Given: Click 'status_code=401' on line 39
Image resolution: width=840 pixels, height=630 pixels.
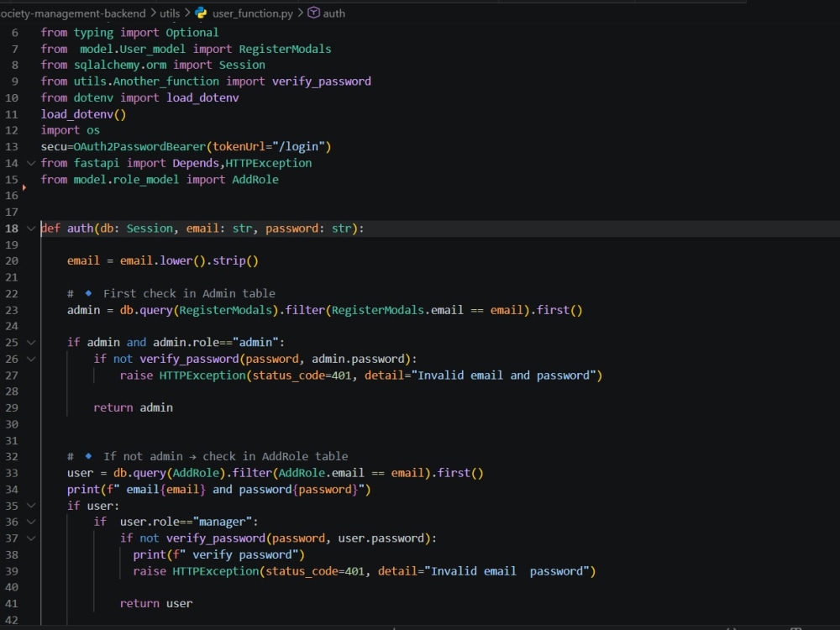Looking at the screenshot, I should click(x=315, y=571).
